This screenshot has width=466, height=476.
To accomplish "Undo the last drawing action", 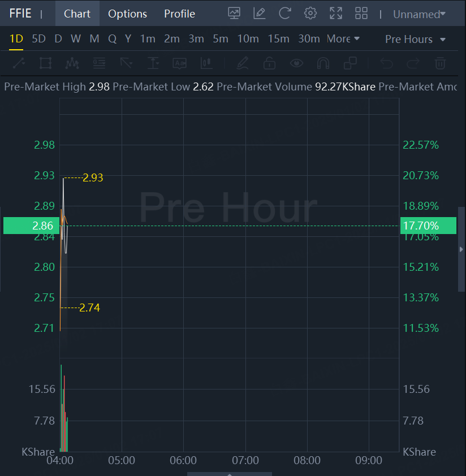I will pos(386,63).
